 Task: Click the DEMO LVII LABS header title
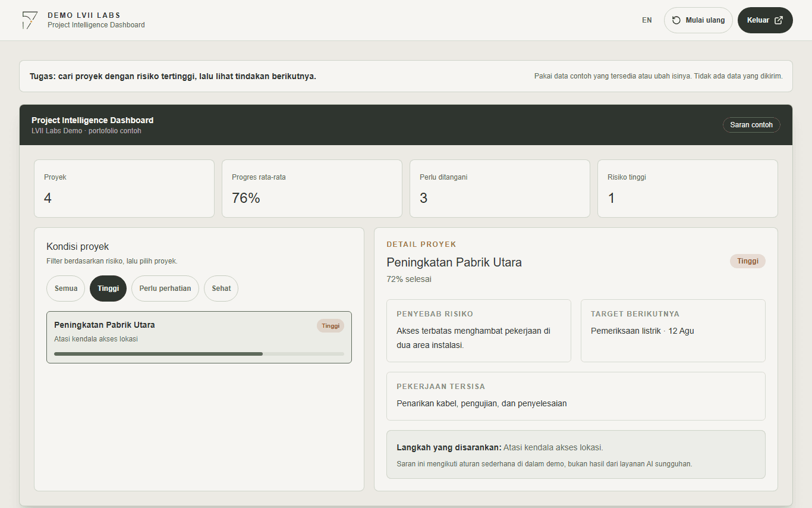(x=84, y=15)
